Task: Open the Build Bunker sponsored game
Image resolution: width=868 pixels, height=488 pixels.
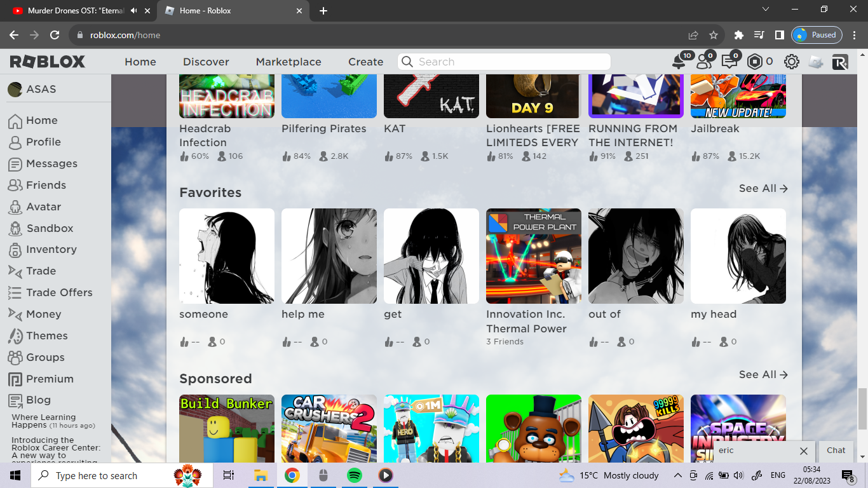Action: click(x=227, y=428)
